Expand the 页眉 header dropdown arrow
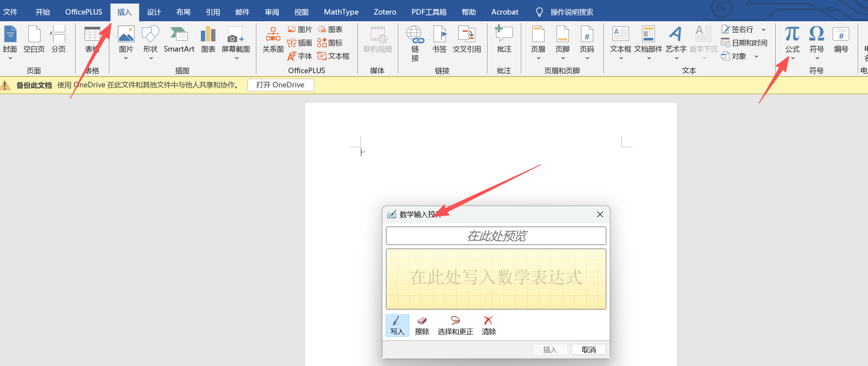Image resolution: width=868 pixels, height=366 pixels. (x=539, y=58)
